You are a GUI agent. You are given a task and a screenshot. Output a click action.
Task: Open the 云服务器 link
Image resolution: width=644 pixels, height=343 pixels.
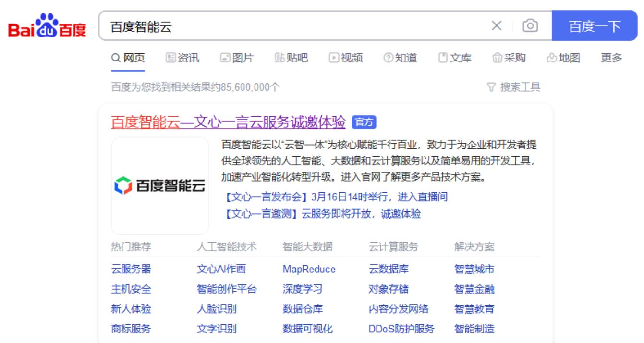[x=131, y=269]
